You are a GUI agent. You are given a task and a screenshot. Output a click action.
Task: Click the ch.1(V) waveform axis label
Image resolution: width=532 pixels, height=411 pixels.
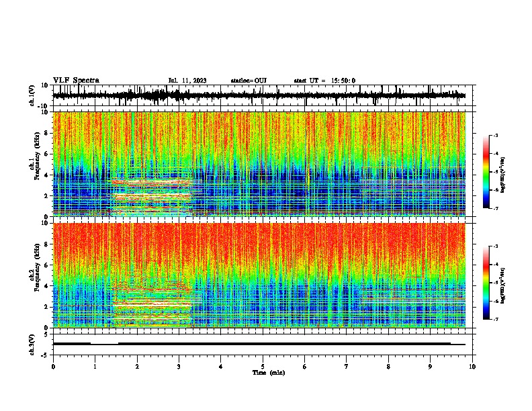[x=32, y=95]
